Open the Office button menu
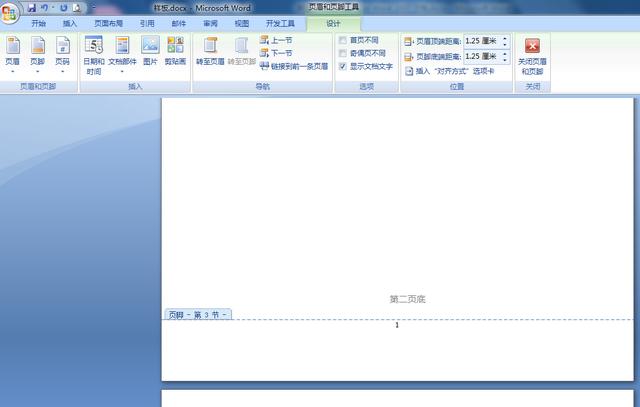The width and height of the screenshot is (640, 407). pos(9,12)
